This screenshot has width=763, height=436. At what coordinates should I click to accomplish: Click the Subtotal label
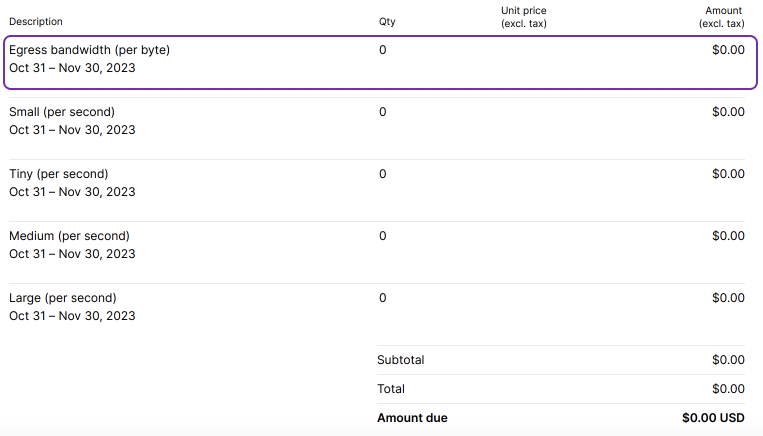(x=400, y=360)
